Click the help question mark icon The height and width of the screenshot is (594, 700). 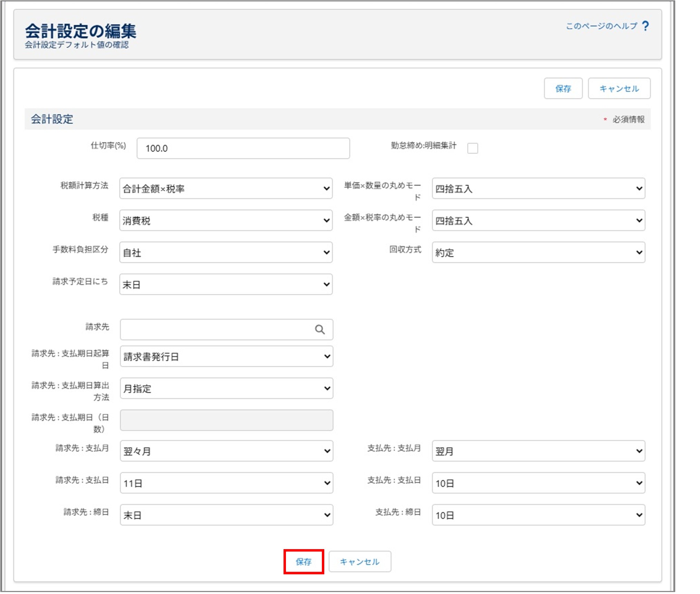[x=645, y=26]
